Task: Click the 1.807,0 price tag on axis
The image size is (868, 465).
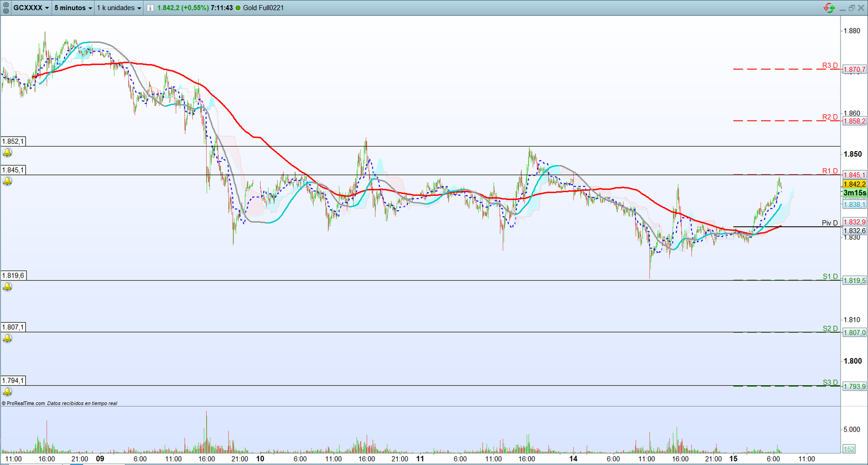Action: [855, 333]
